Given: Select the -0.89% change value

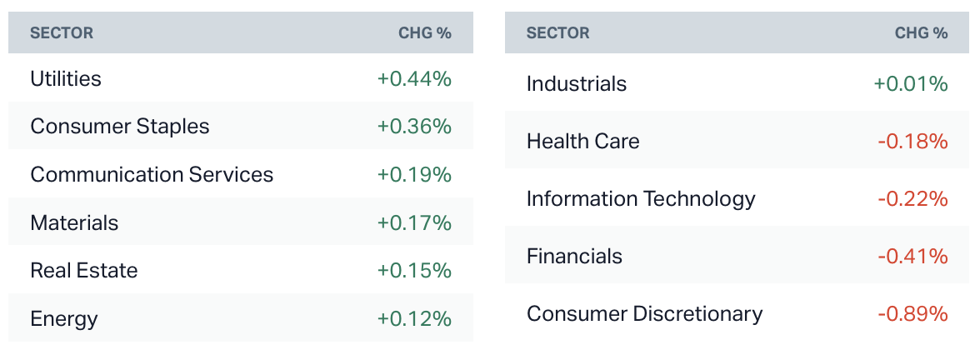Looking at the screenshot, I should click(x=912, y=313).
